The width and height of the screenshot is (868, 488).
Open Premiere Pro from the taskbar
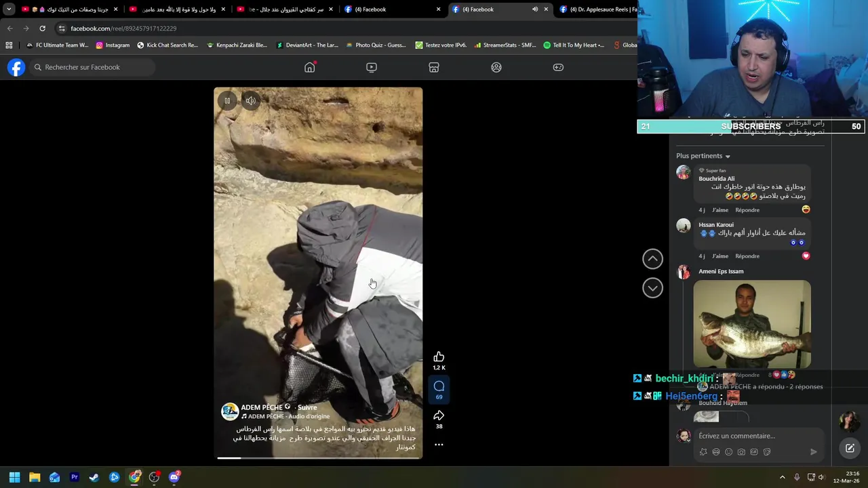[75, 477]
